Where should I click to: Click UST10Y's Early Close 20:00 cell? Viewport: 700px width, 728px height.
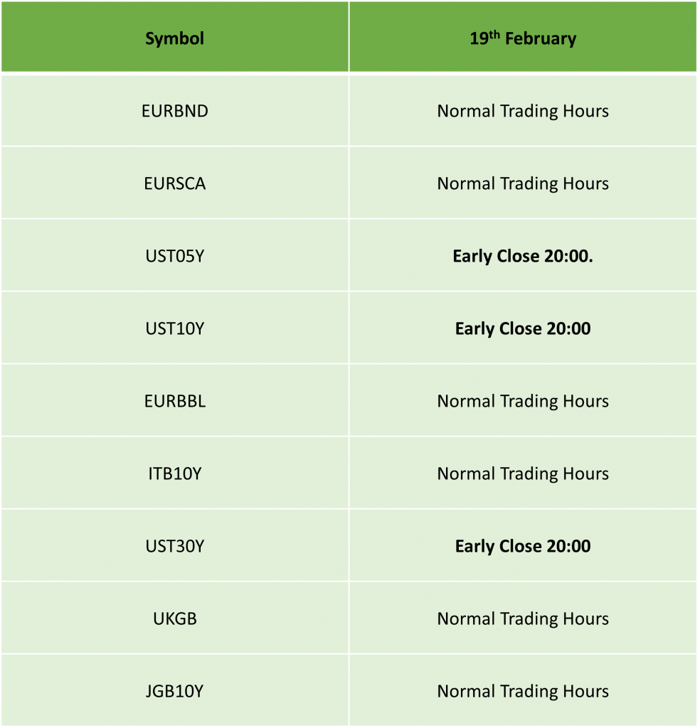pyautogui.click(x=523, y=328)
